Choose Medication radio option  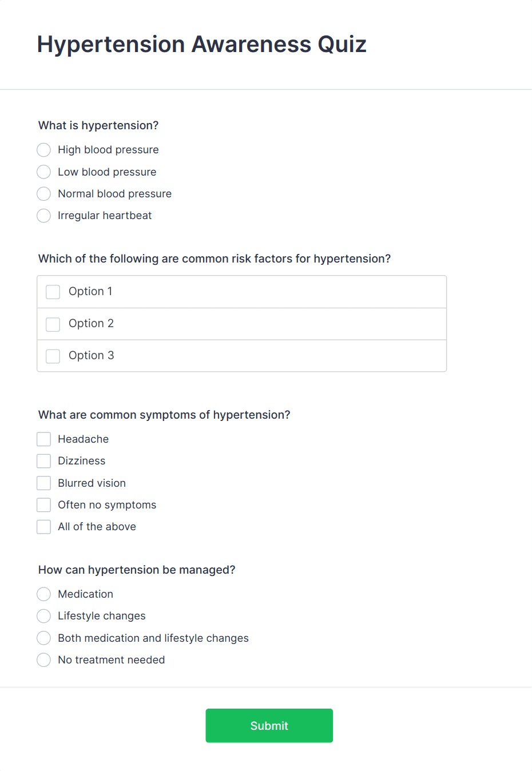(44, 594)
